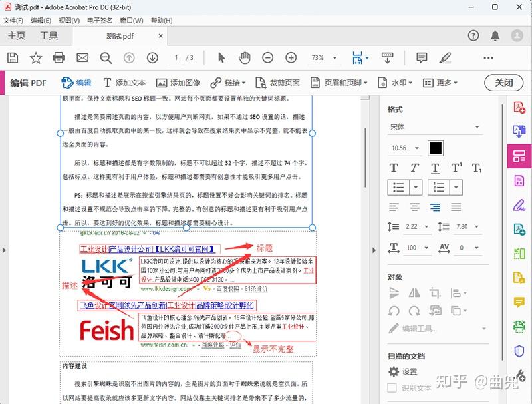Open the comments tool from the top toolbar

coord(421,58)
